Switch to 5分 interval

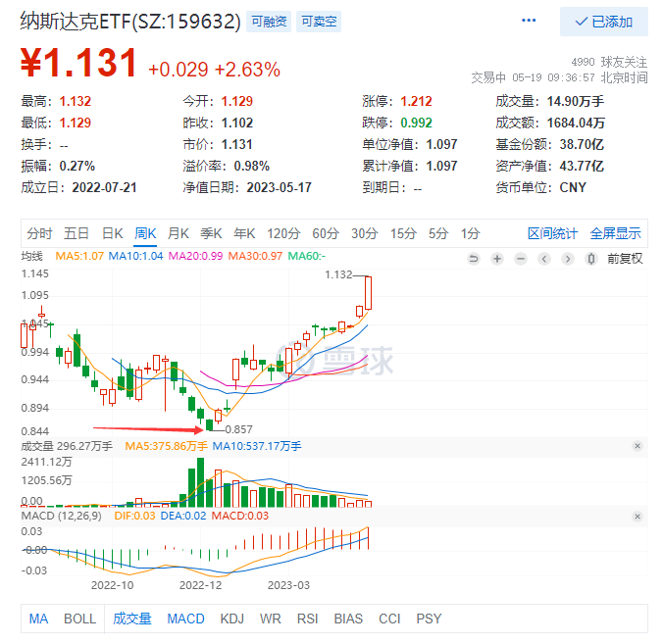point(438,233)
